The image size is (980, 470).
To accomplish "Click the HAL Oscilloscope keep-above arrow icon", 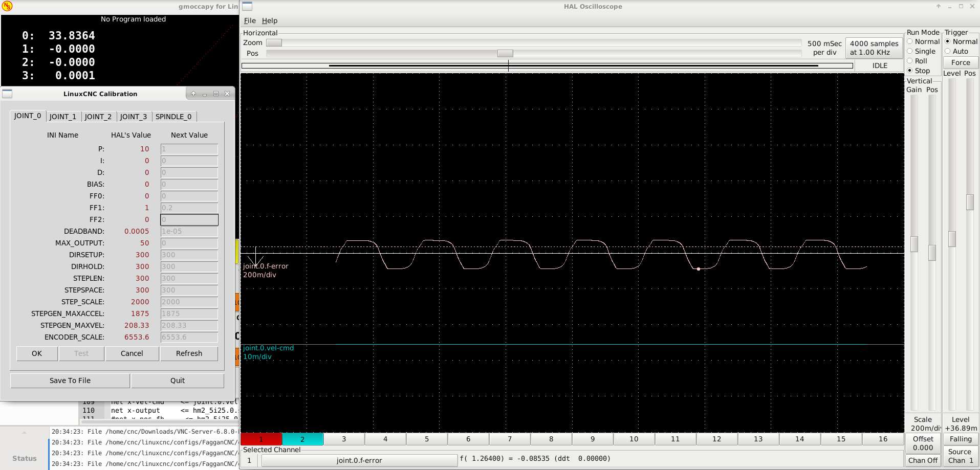I will pyautogui.click(x=939, y=6).
